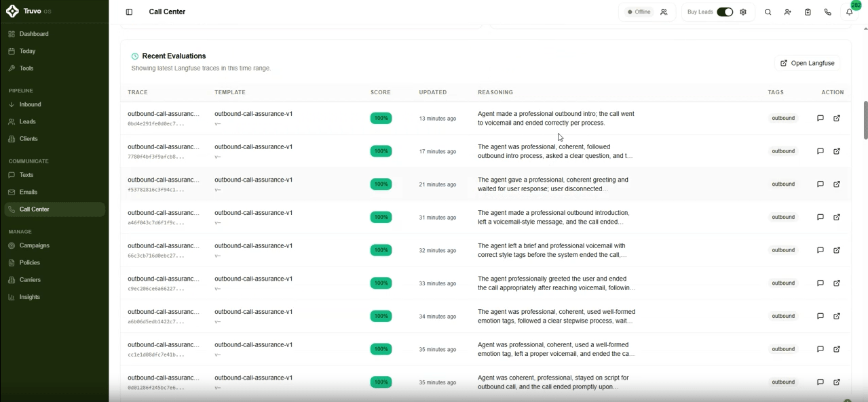Open comment icon for trace a6b06d5edb1422c7
This screenshot has height=402, width=868.
click(x=820, y=316)
